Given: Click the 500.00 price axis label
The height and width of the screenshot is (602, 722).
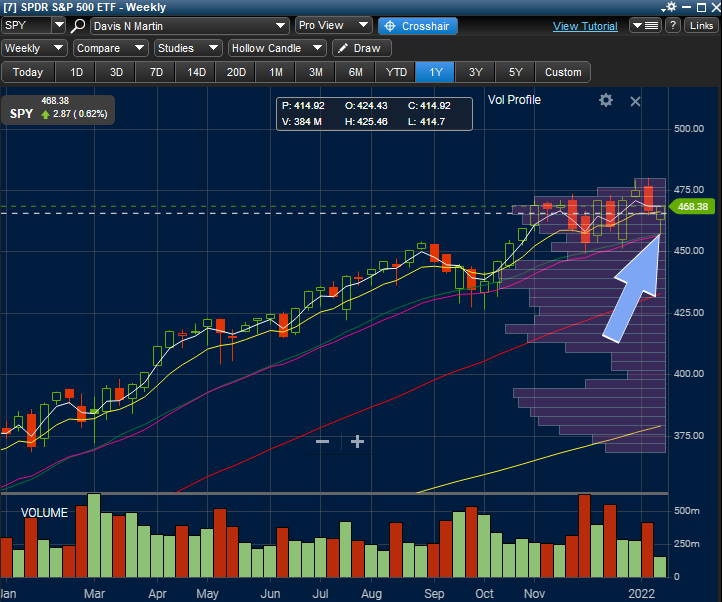Looking at the screenshot, I should 689,129.
